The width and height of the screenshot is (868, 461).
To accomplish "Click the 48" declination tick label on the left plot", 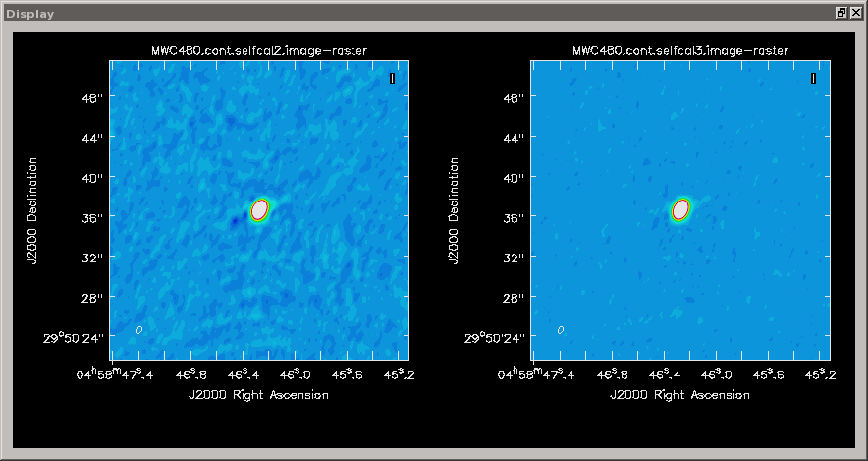I will point(93,97).
